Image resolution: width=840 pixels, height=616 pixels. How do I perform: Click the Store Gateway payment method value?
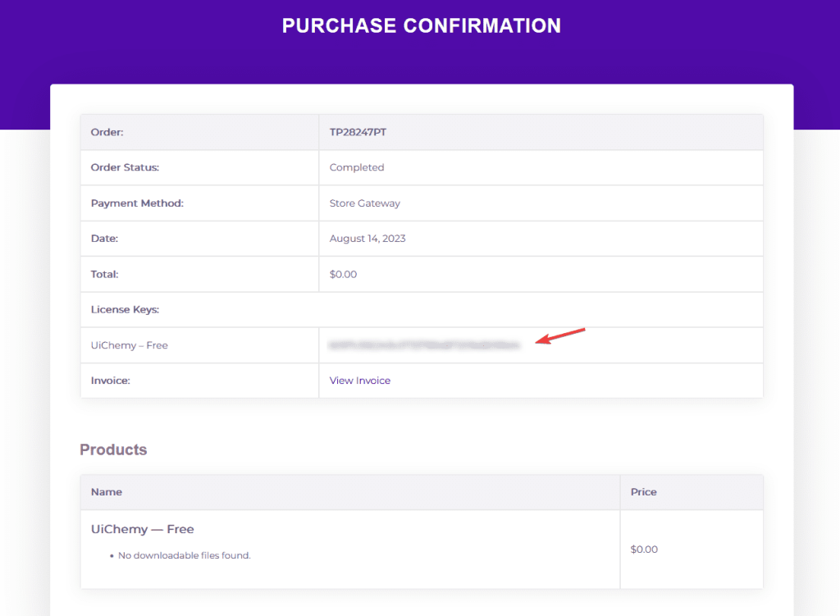pos(365,203)
